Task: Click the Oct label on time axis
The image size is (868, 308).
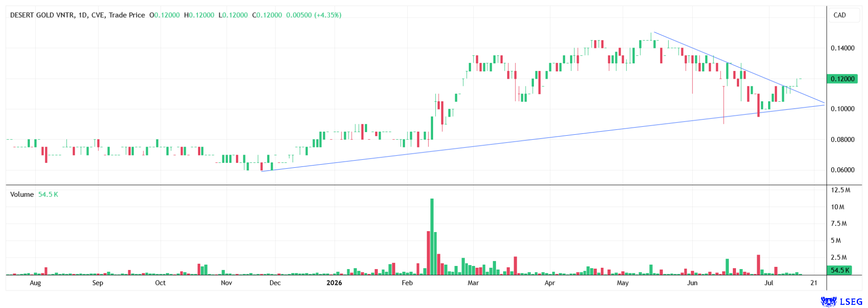Action: tap(160, 283)
